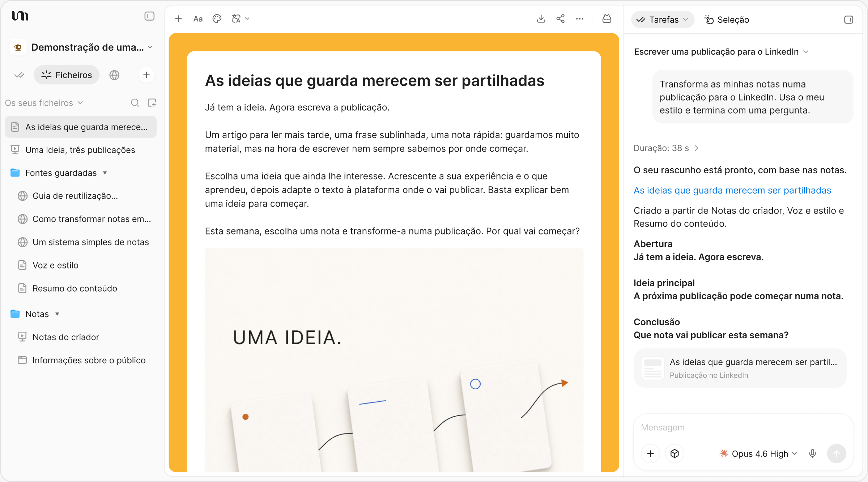868x482 pixels.
Task: Open the color palette theme icon
Action: [217, 19]
